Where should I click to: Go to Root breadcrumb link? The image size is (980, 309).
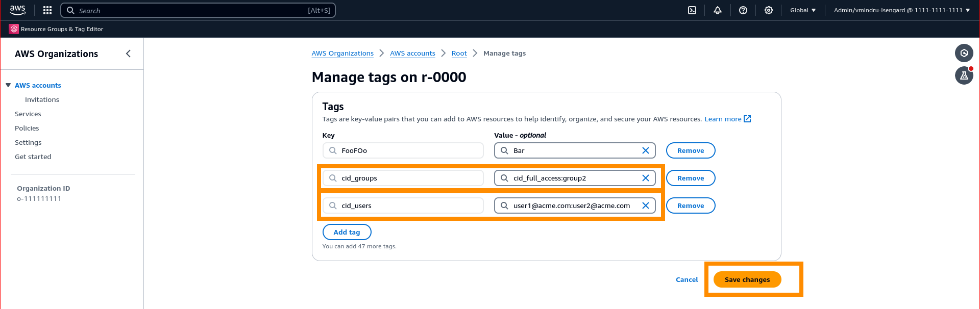pyautogui.click(x=459, y=53)
